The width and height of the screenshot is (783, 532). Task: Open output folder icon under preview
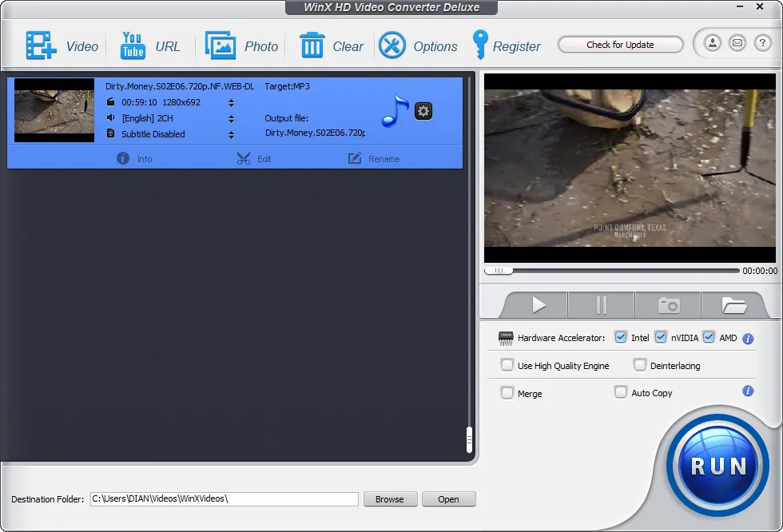733,305
